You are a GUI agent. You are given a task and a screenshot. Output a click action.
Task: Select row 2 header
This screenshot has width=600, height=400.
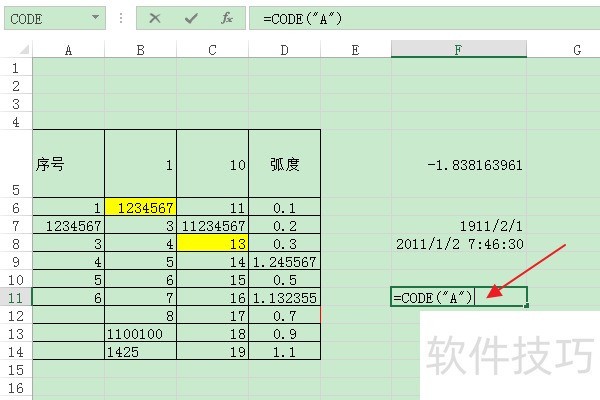pyautogui.click(x=16, y=86)
